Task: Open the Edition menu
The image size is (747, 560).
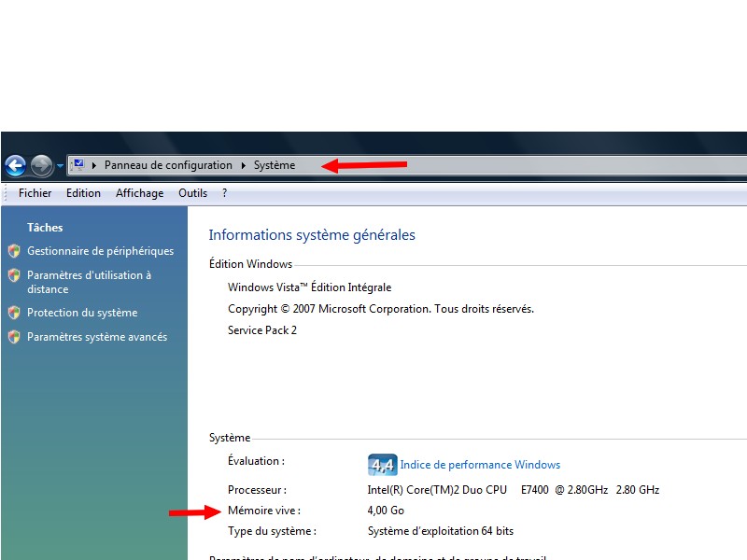Action: click(83, 193)
